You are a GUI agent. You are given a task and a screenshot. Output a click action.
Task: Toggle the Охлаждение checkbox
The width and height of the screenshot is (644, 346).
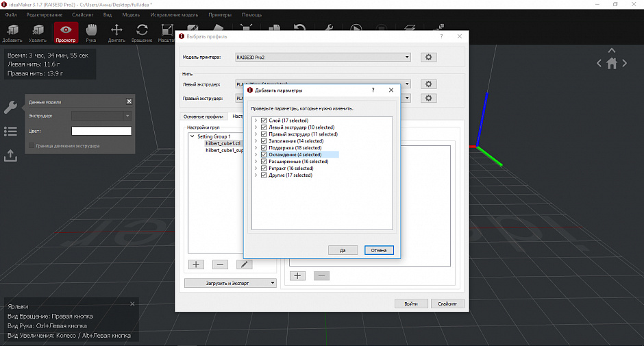[x=264, y=155]
